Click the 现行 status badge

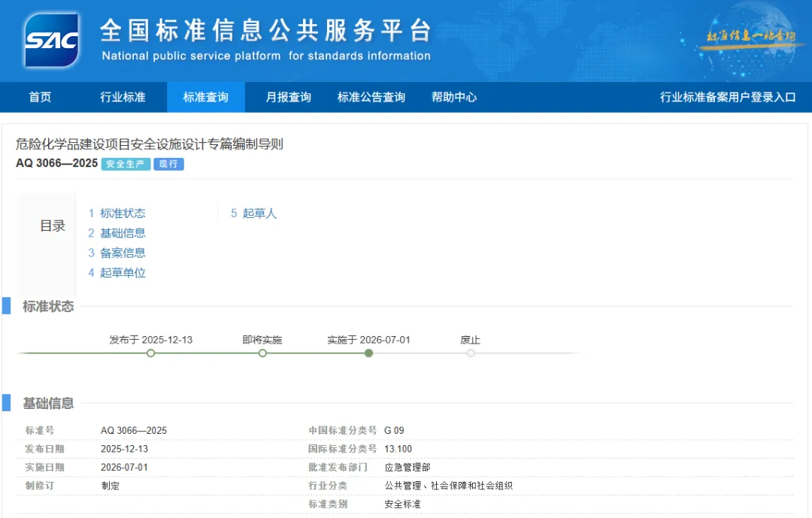[169, 164]
